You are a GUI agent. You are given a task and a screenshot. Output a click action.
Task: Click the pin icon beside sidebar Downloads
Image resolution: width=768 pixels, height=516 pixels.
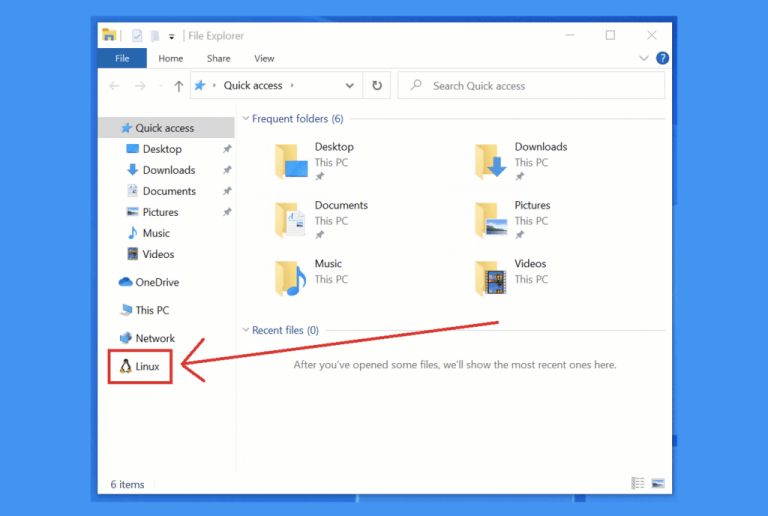pos(227,170)
